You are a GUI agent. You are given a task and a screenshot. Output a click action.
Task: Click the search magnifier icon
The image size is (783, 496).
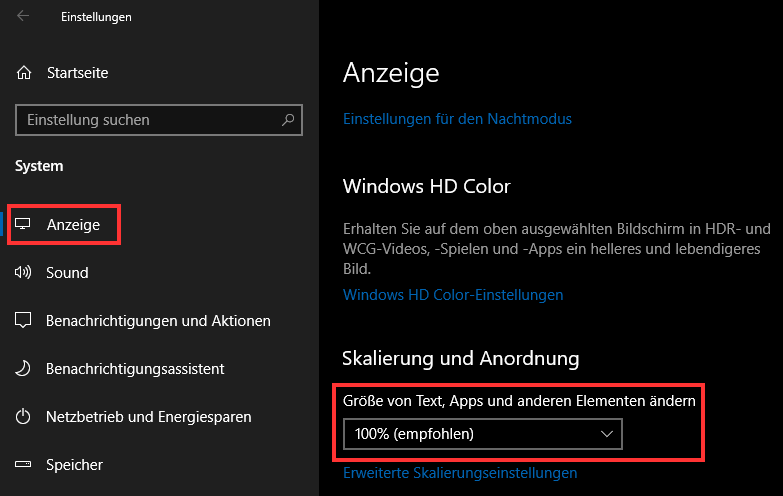[288, 119]
